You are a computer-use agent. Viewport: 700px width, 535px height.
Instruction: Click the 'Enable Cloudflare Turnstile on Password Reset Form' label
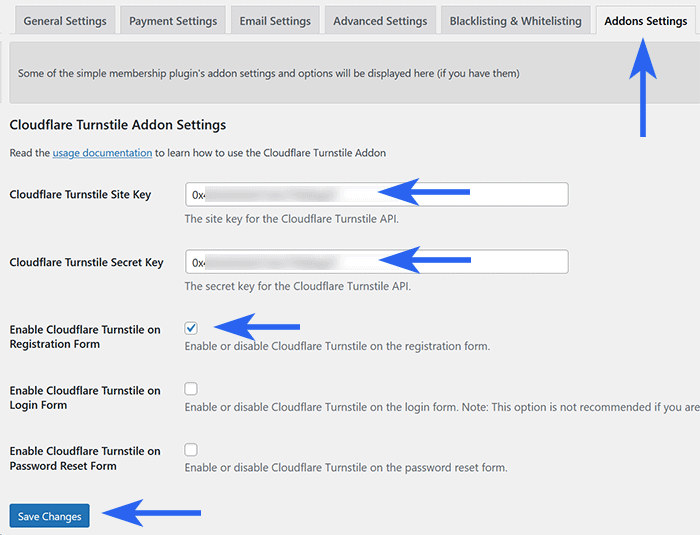pyautogui.click(x=84, y=459)
